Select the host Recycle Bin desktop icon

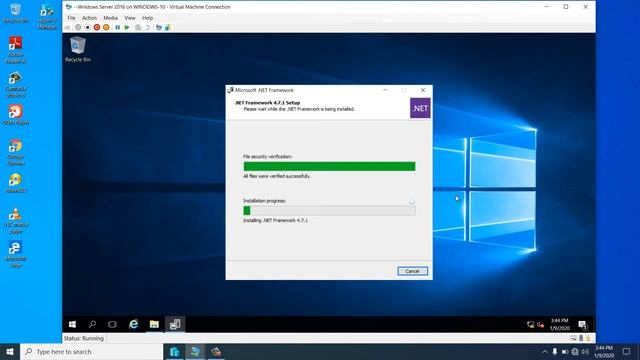click(x=16, y=13)
